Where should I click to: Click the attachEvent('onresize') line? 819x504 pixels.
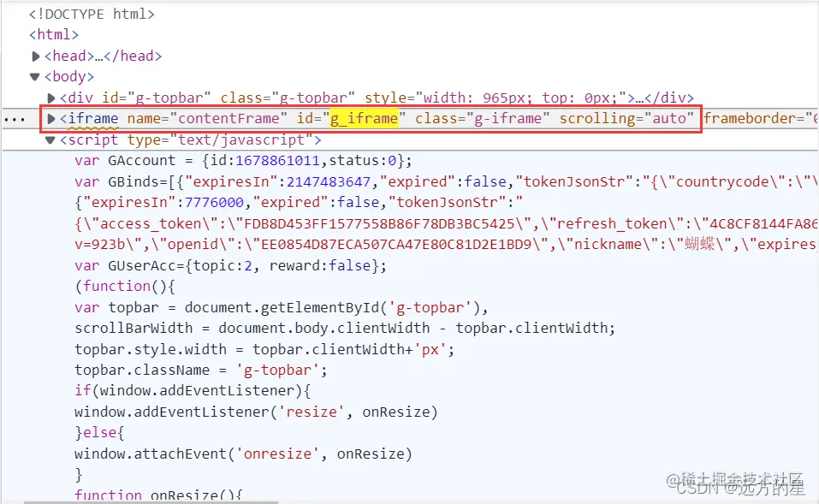click(243, 454)
